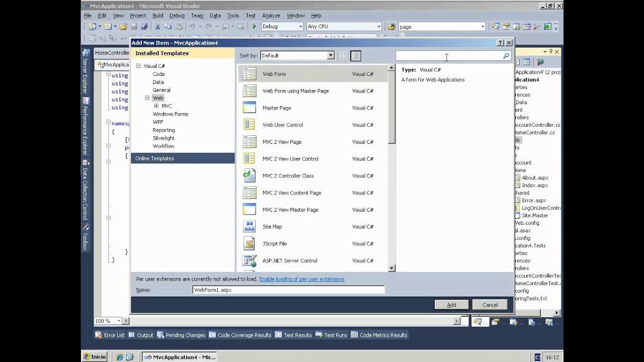Screen dimensions: 644x362
Task: Select the Web Form template icon
Action: coord(250,74)
